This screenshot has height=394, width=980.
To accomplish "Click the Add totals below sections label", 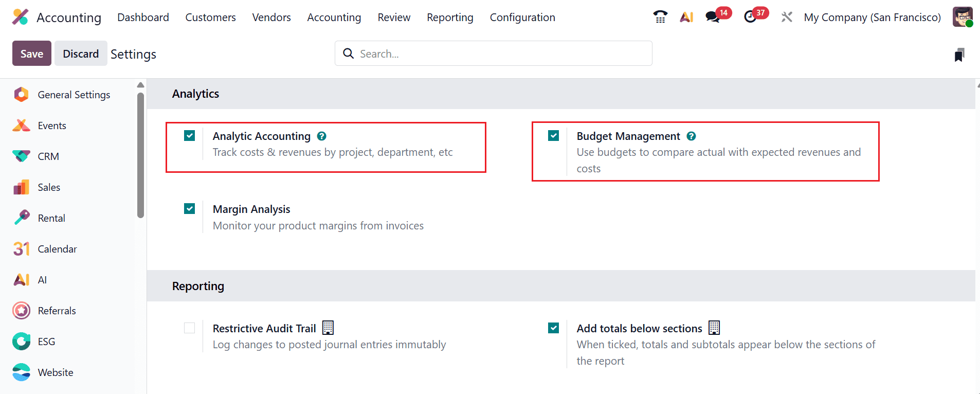I will (639, 329).
